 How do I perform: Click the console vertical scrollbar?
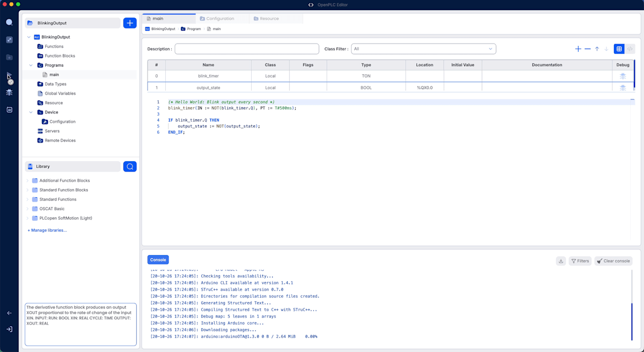(x=632, y=321)
